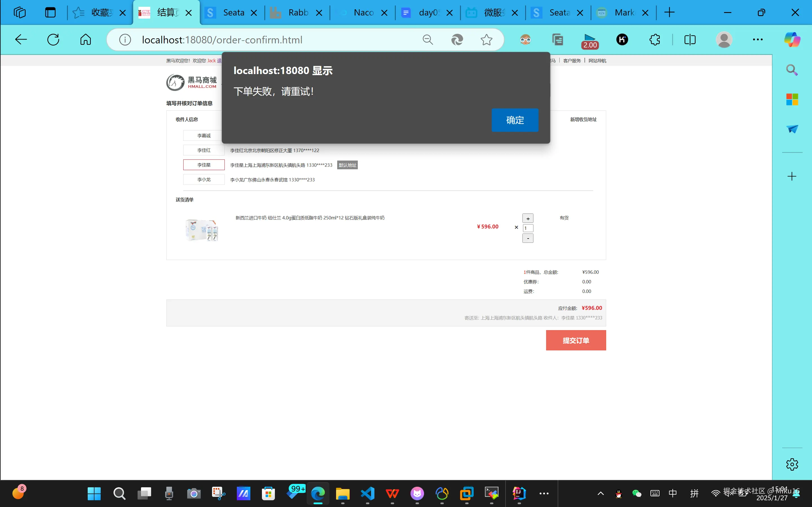
Task: Open Copilot sidebar icon
Action: pos(792,39)
